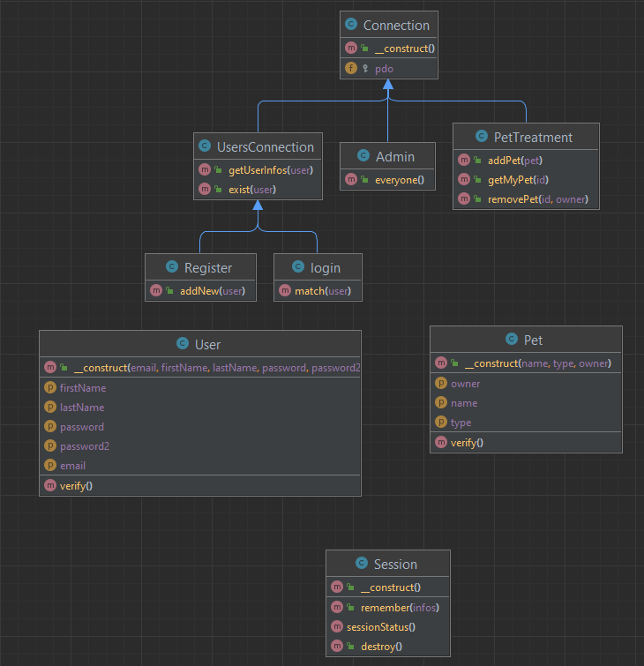This screenshot has height=666, width=644.
Task: Click the method icon of remember(infos)
Action: (337, 607)
